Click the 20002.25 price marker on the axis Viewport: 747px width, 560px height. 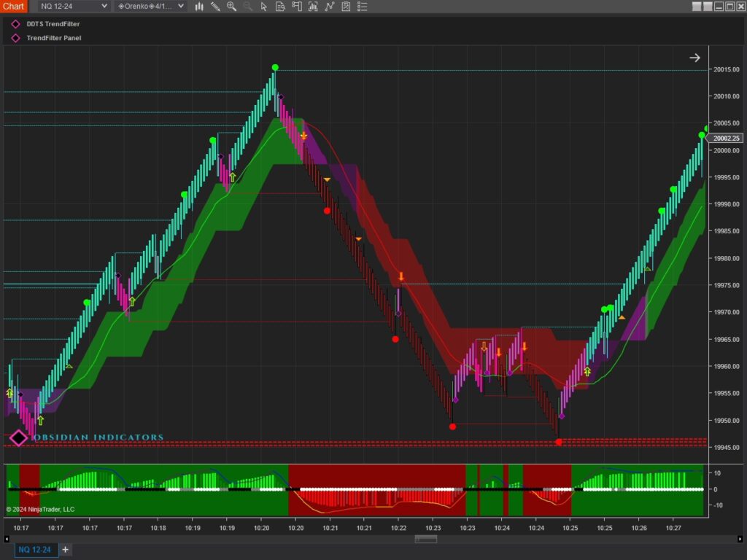coord(725,138)
